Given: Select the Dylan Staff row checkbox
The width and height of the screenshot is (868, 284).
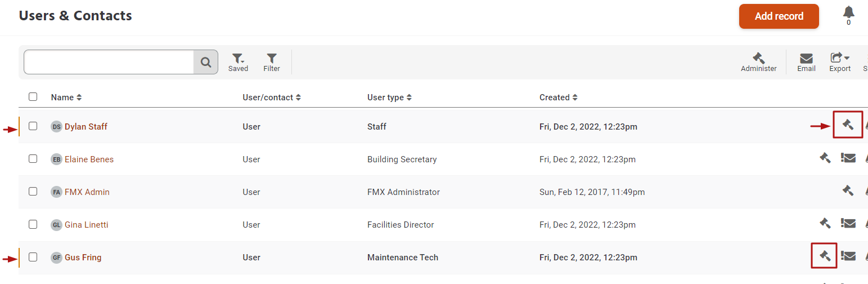Looking at the screenshot, I should [x=33, y=126].
